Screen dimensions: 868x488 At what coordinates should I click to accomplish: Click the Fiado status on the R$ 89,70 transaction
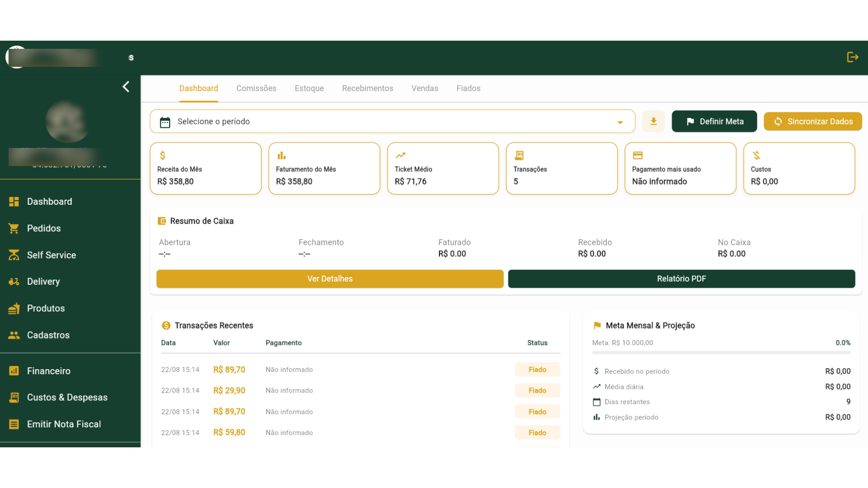coord(537,369)
